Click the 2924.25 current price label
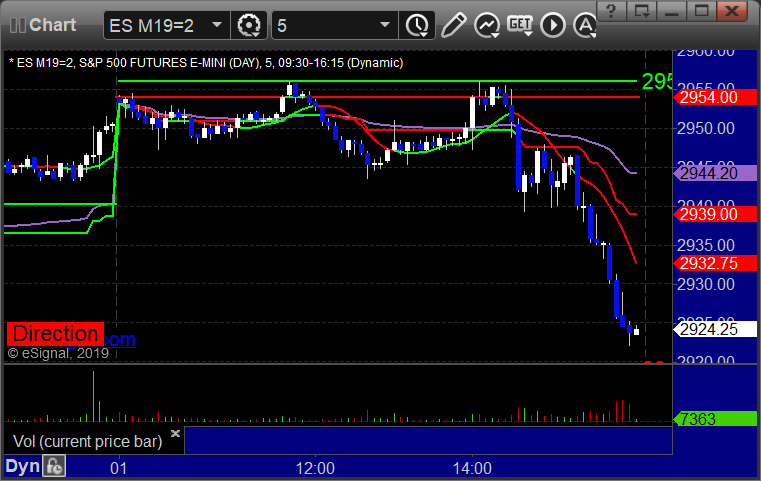761x481 pixels. click(715, 330)
